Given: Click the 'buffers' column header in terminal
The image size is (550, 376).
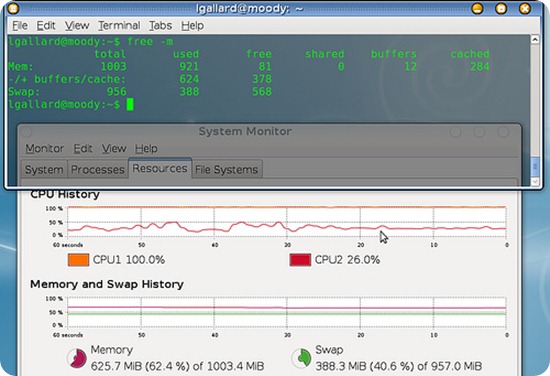Looking at the screenshot, I should 394,54.
